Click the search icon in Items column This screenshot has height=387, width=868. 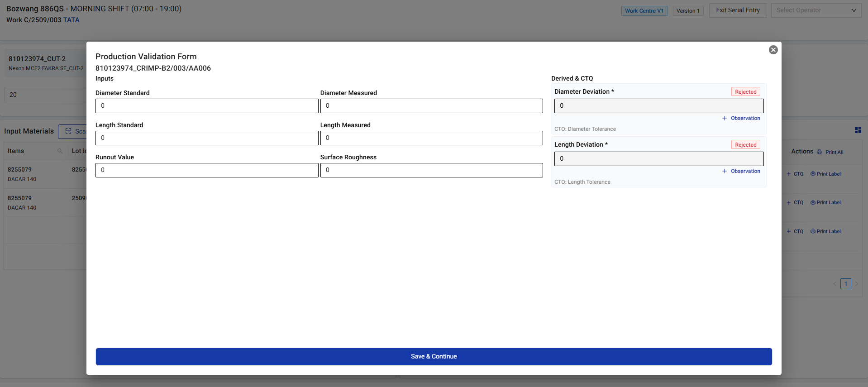[60, 151]
